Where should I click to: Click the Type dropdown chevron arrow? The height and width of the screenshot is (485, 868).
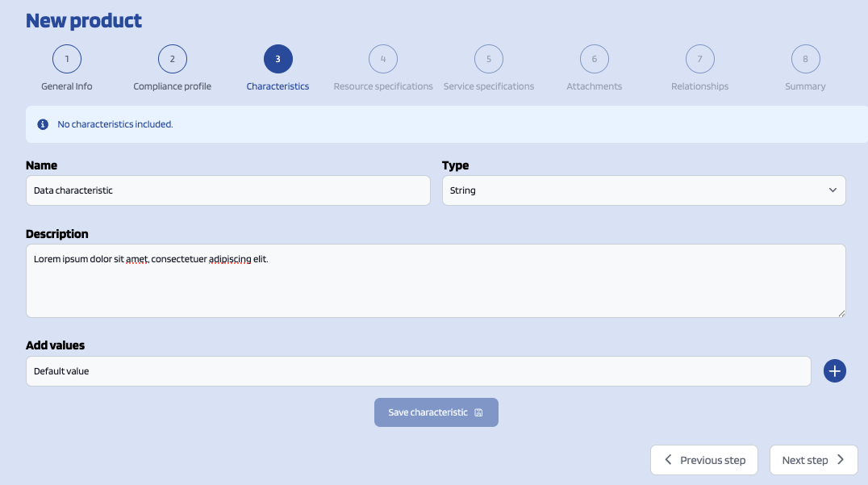click(x=833, y=190)
